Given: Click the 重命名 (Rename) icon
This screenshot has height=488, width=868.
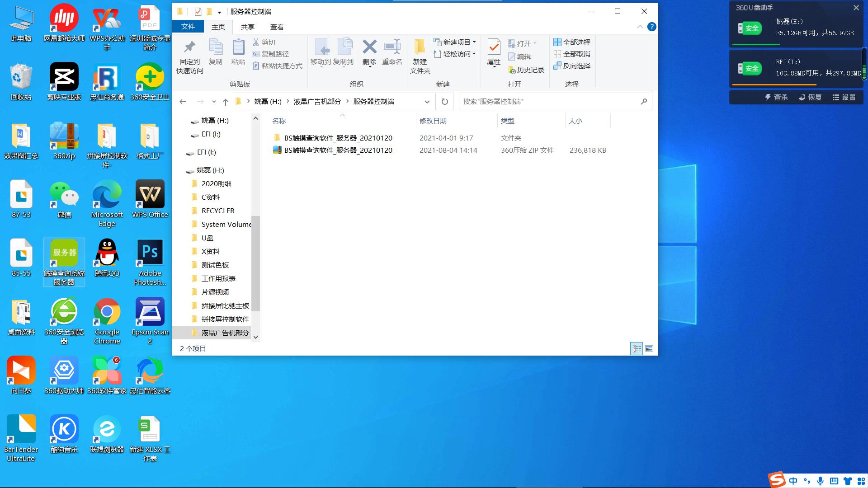Looking at the screenshot, I should [x=392, y=53].
